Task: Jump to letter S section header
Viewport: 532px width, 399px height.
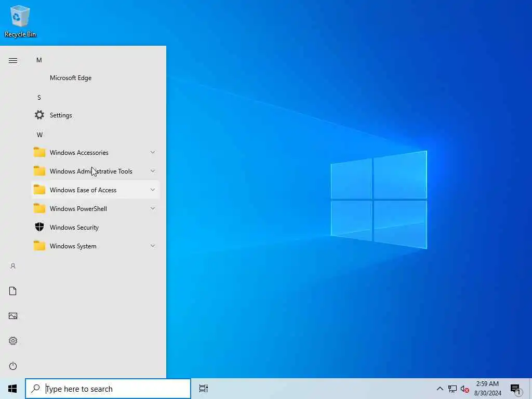Action: (39, 97)
